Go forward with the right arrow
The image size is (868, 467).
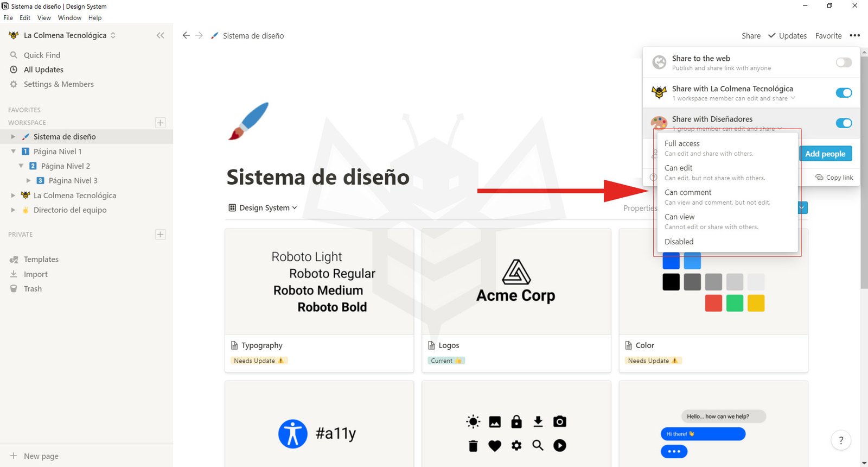pyautogui.click(x=199, y=35)
